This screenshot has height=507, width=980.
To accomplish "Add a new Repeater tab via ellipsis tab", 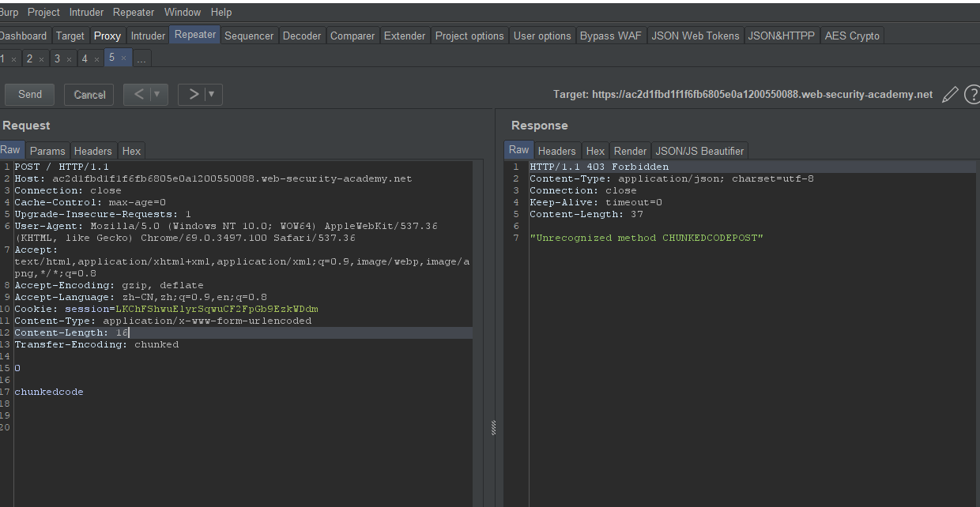I will [x=141, y=59].
